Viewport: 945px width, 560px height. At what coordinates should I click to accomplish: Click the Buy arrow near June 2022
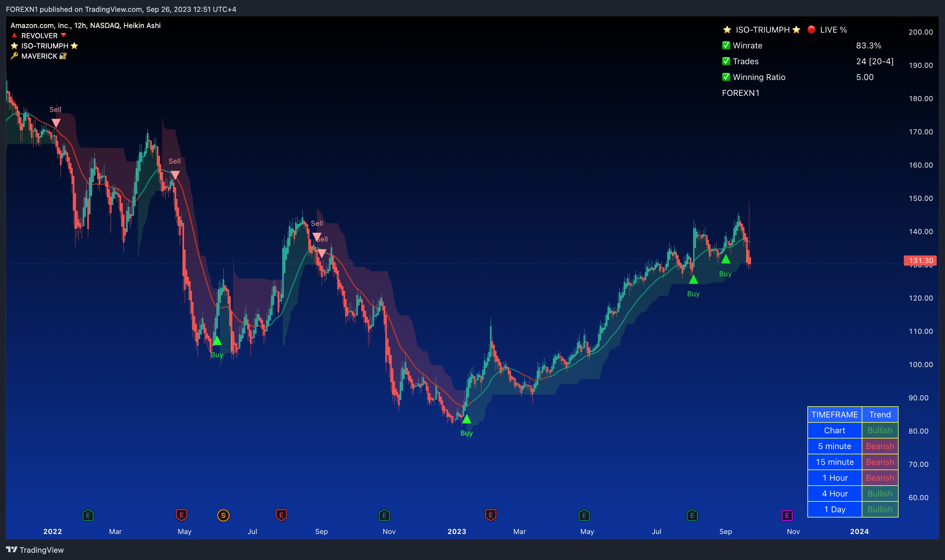click(x=217, y=341)
